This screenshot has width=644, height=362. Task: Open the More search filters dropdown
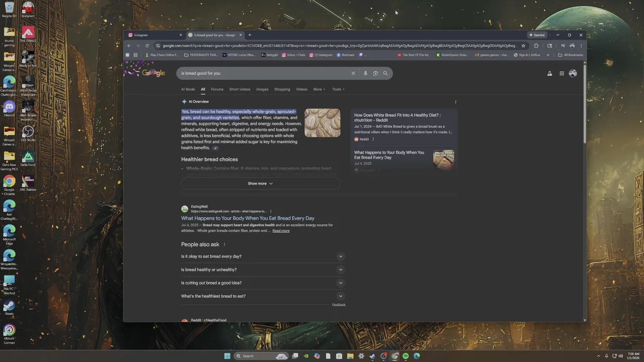click(x=319, y=89)
